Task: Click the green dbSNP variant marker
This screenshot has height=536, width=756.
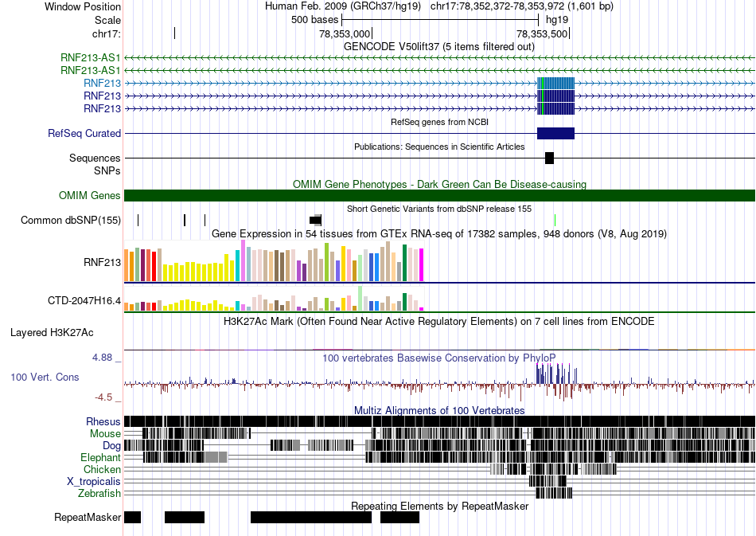Action: tap(555, 220)
